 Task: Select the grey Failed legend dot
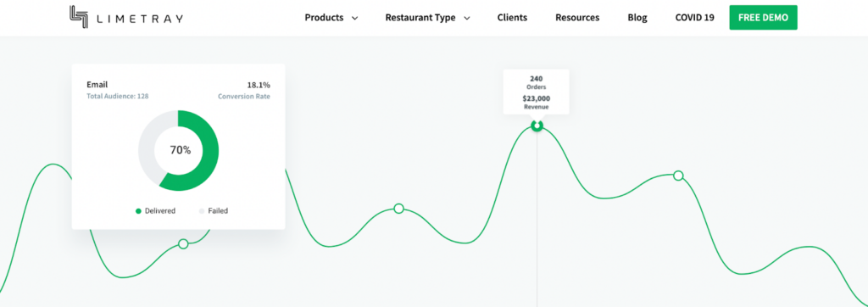202,211
